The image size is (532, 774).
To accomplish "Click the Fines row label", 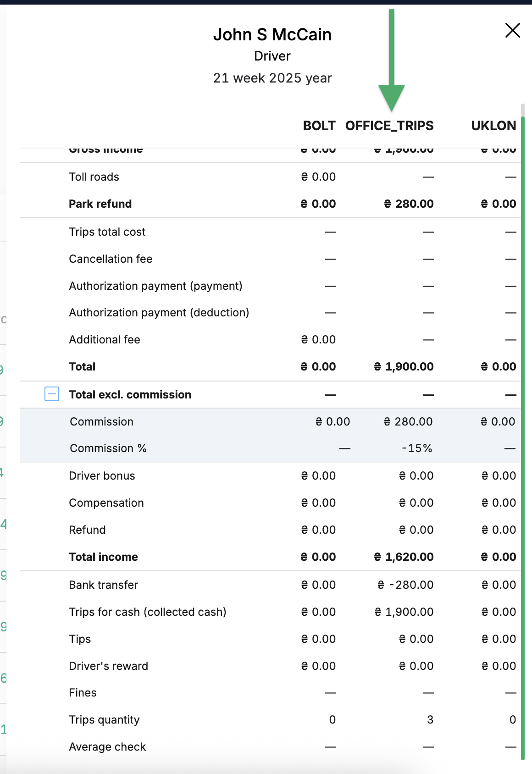I will pos(83,693).
